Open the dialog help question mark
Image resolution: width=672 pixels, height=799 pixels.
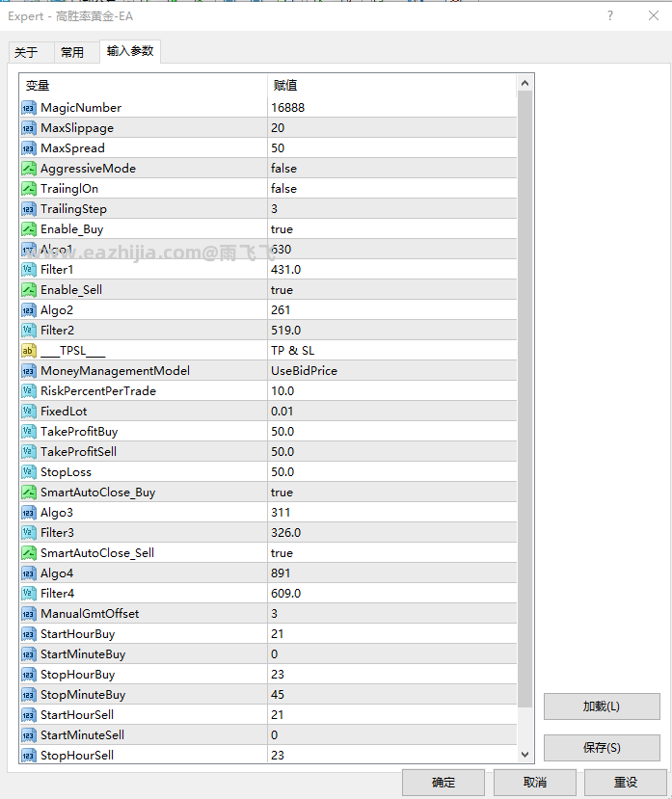point(609,15)
